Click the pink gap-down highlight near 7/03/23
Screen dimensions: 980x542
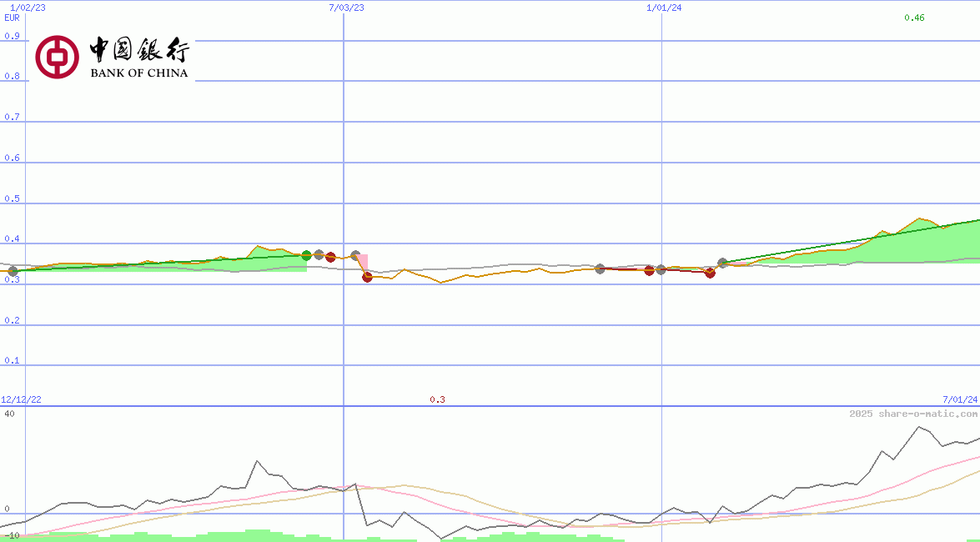point(361,260)
